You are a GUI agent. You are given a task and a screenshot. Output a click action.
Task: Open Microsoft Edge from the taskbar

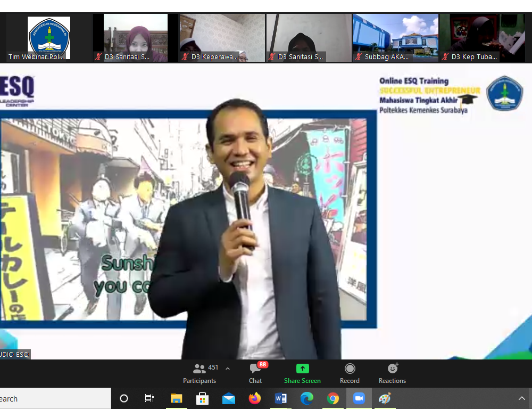tap(307, 398)
